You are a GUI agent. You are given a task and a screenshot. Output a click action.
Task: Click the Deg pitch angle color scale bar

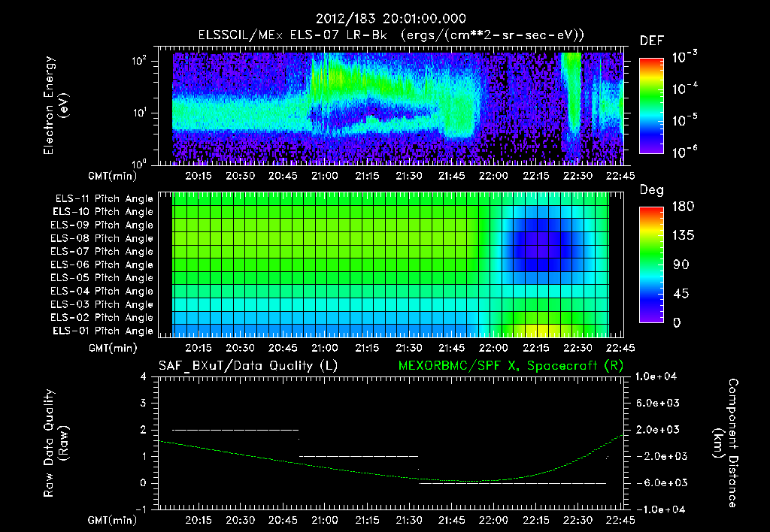point(651,264)
